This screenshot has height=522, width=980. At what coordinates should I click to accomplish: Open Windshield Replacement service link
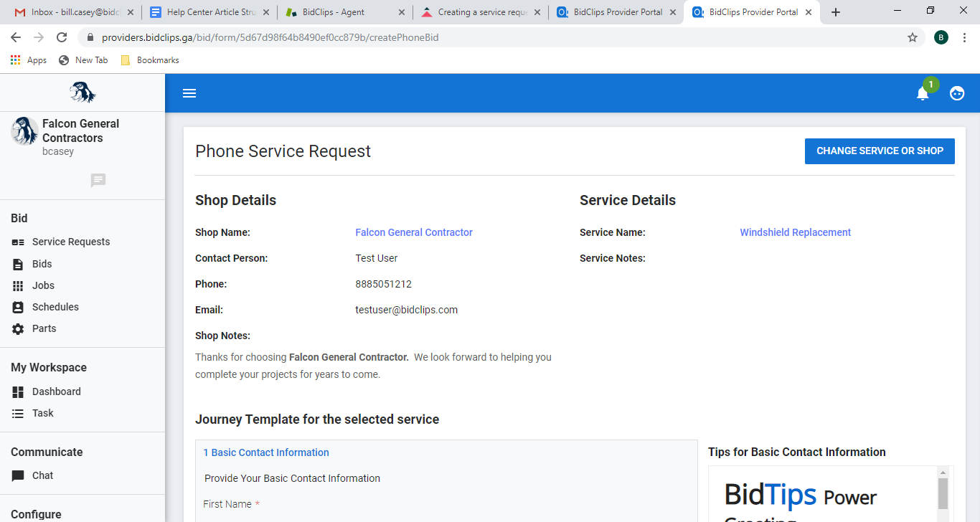[x=796, y=232]
